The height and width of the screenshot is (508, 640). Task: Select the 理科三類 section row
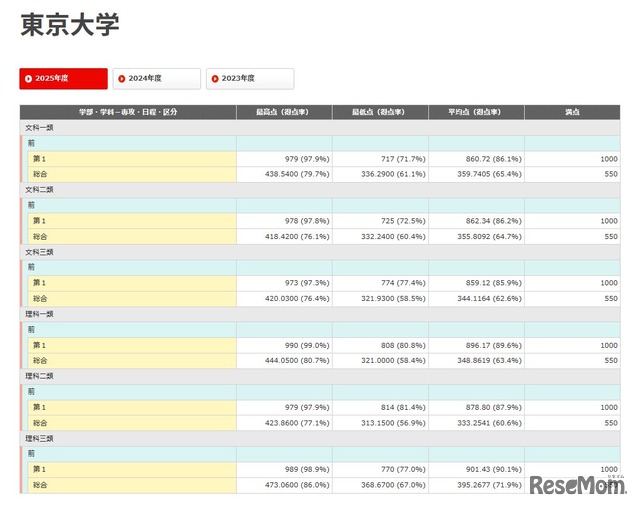coord(320,439)
